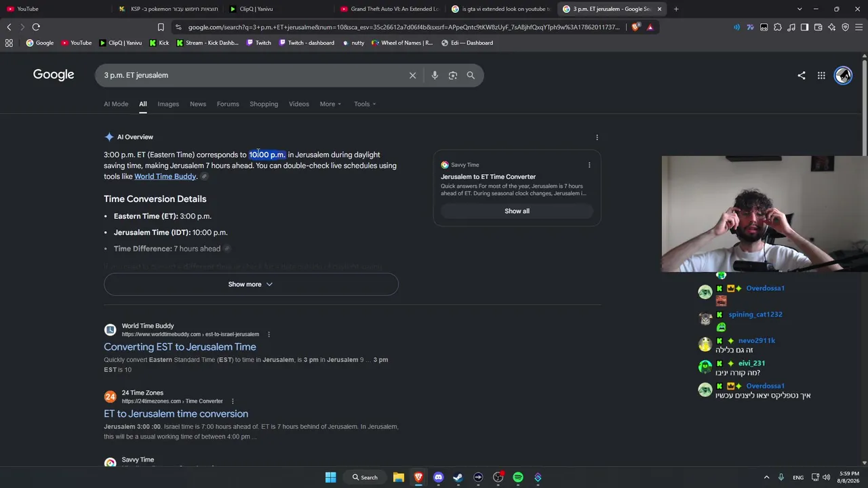The image size is (868, 488).
Task: Click the taskbar Search box
Action: tap(365, 477)
